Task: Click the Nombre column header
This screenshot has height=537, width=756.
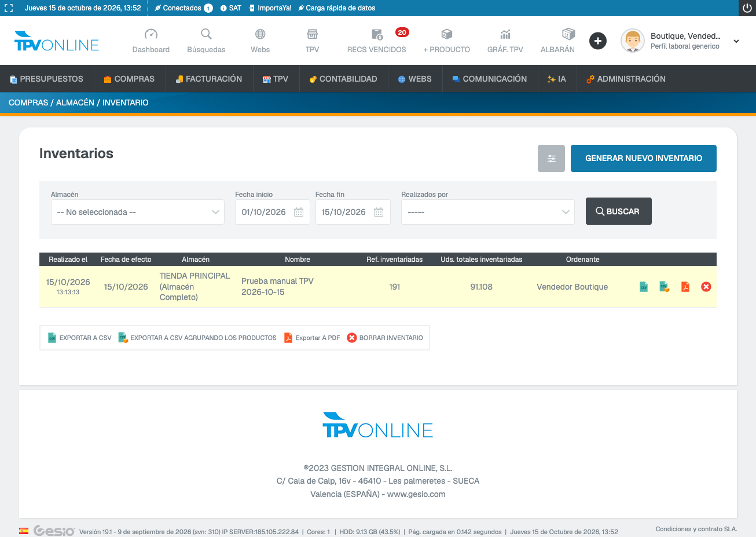Action: [298, 260]
